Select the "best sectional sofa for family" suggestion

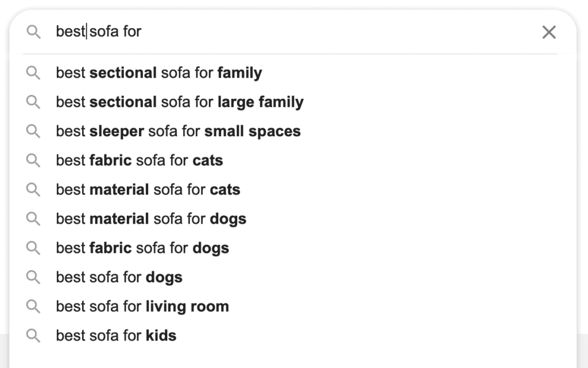[158, 73]
